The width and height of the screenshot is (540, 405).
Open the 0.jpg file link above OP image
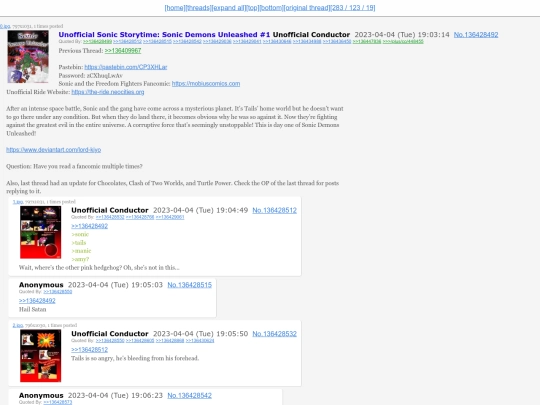(5, 26)
